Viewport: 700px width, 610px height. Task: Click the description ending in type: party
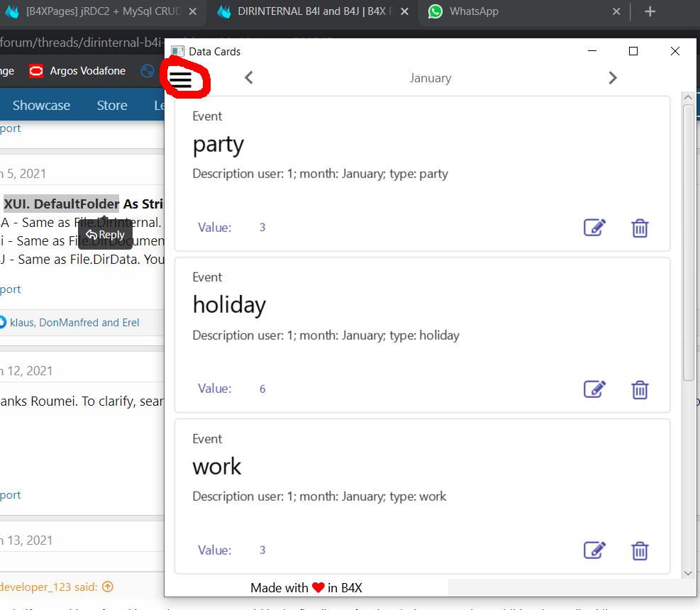pos(320,174)
